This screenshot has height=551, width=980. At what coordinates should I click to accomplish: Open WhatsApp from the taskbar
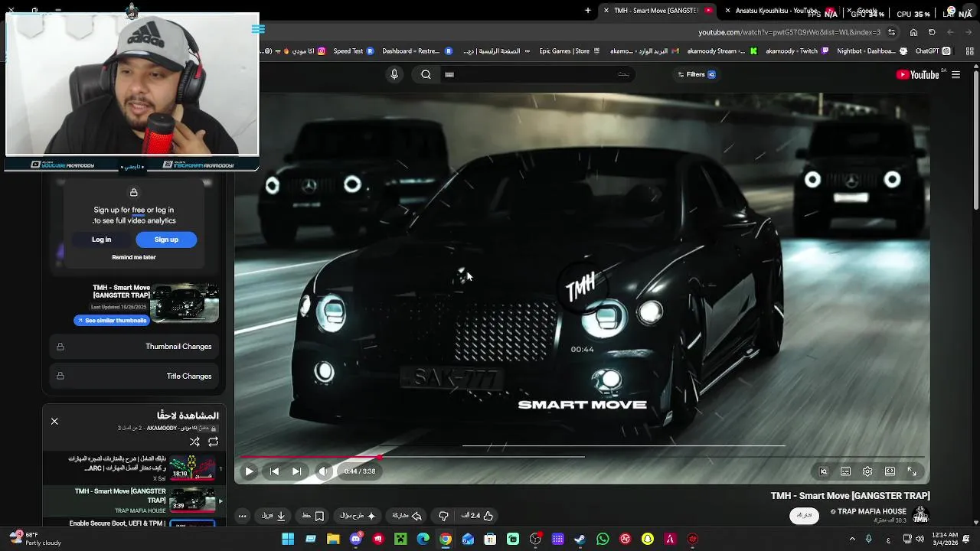(603, 539)
